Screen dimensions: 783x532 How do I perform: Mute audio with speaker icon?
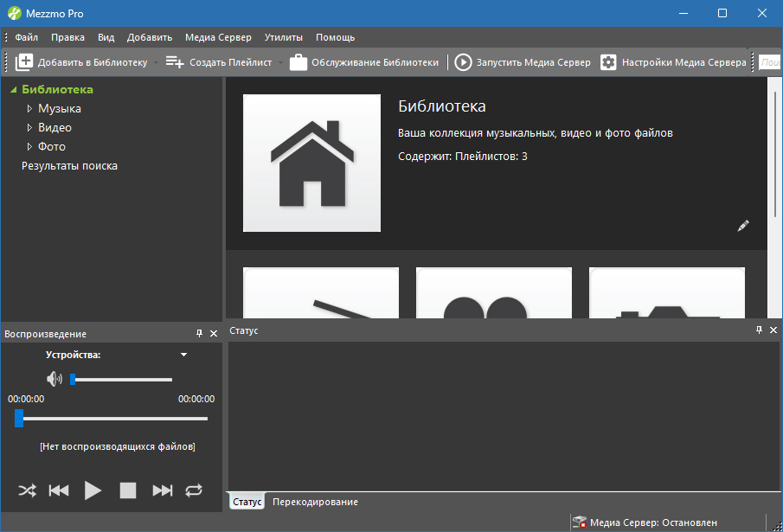click(x=54, y=379)
